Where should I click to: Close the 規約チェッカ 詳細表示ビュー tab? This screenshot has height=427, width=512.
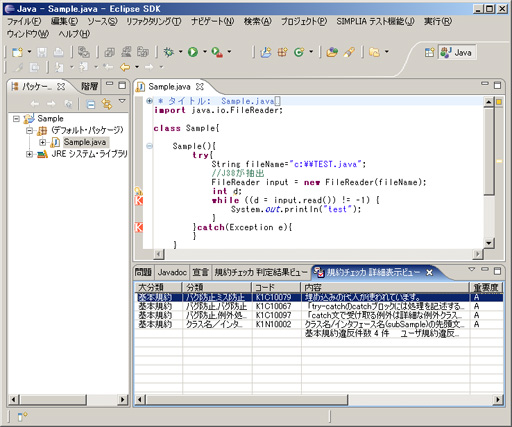(430, 273)
